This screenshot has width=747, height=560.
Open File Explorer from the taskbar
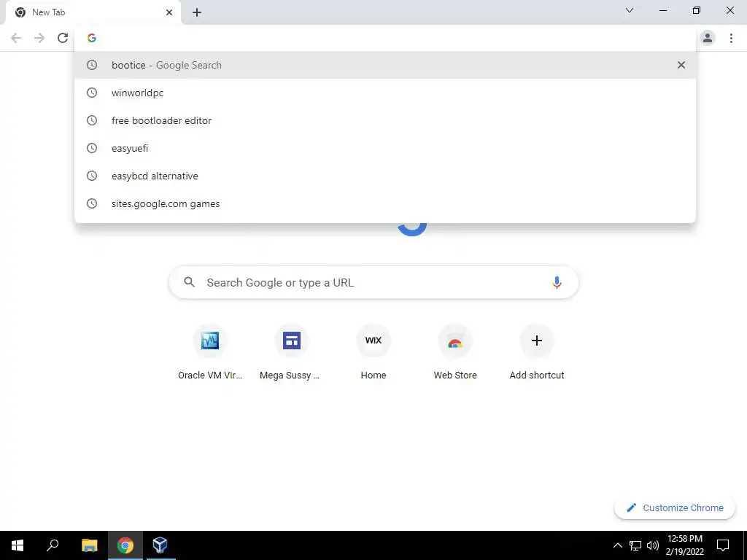tap(89, 545)
